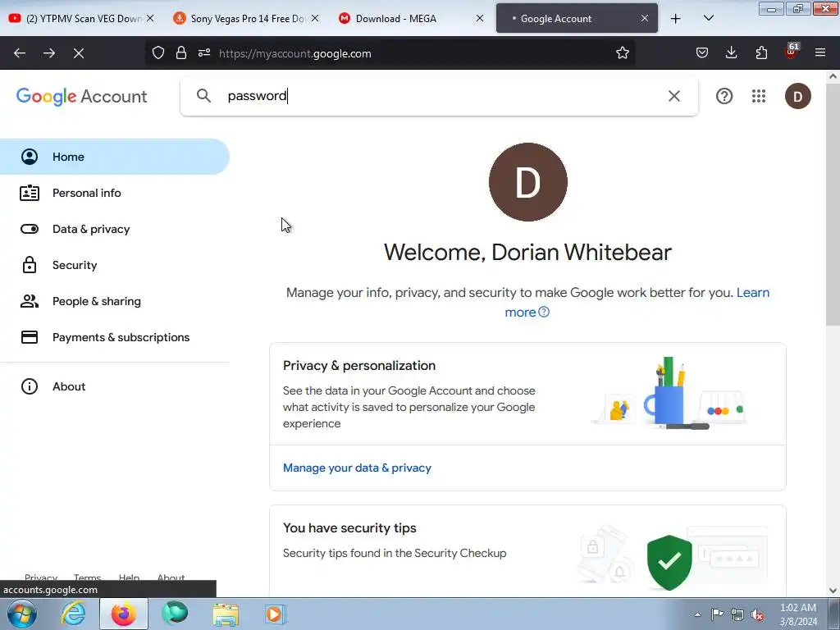Open the Firefox downloads arrow
840x630 pixels.
731,53
